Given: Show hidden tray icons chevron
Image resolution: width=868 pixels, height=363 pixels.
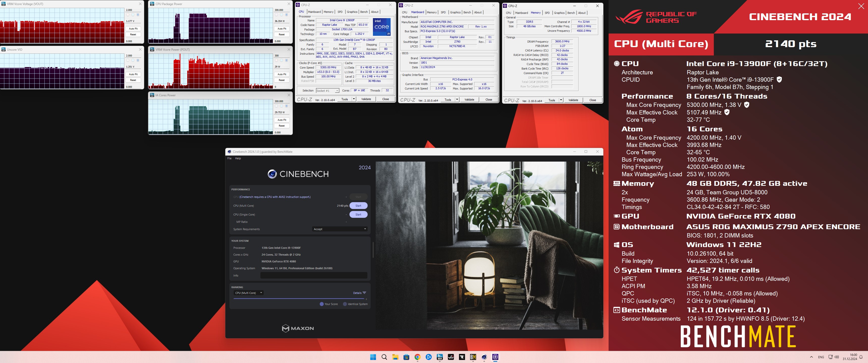Looking at the screenshot, I should [811, 357].
